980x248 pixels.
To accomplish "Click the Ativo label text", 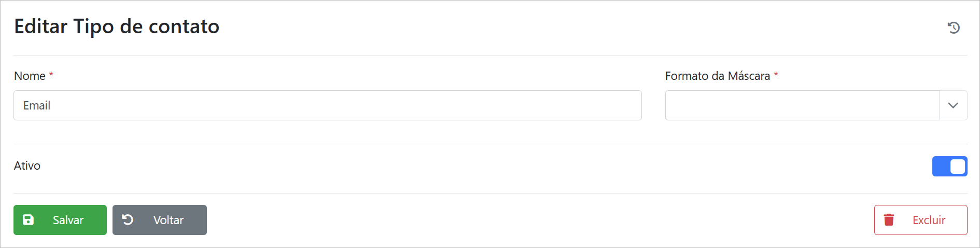I will 27,166.
